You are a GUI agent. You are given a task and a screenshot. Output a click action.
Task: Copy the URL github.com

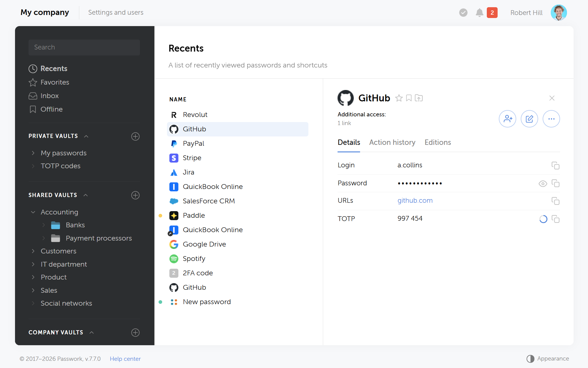click(555, 201)
